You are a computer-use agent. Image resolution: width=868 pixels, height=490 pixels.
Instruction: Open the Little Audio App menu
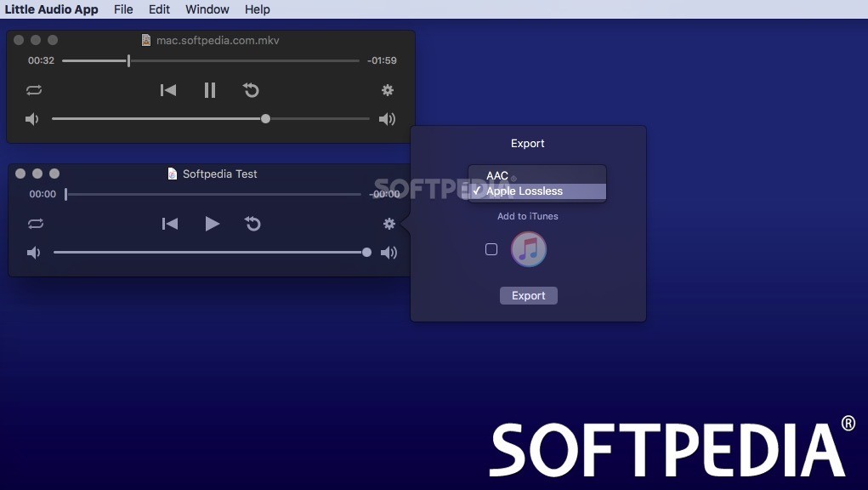coord(52,9)
